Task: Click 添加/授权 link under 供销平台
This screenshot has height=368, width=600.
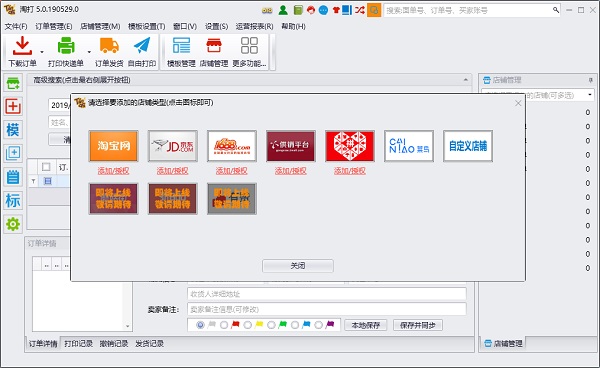Action: click(291, 171)
